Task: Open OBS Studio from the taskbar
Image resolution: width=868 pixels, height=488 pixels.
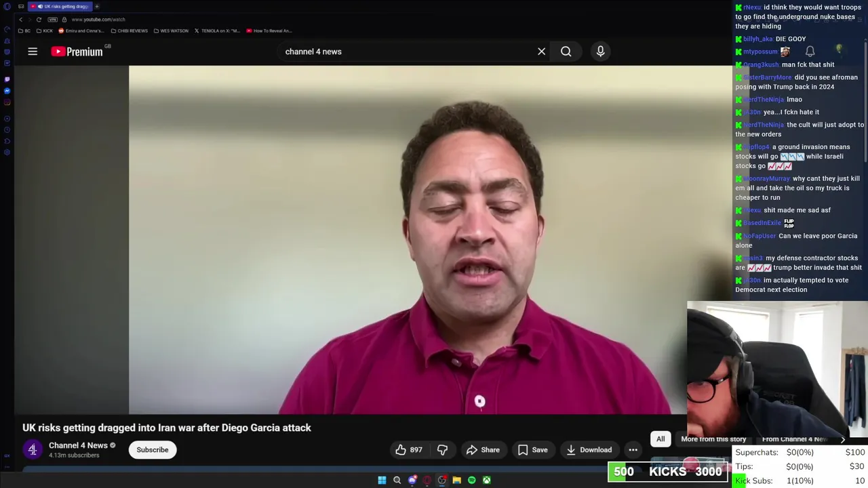Action: (x=442, y=480)
